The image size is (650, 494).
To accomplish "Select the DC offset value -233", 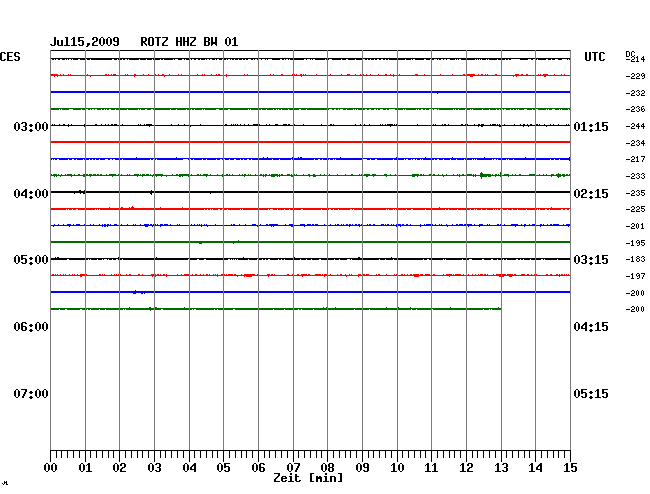I will click(x=635, y=176).
